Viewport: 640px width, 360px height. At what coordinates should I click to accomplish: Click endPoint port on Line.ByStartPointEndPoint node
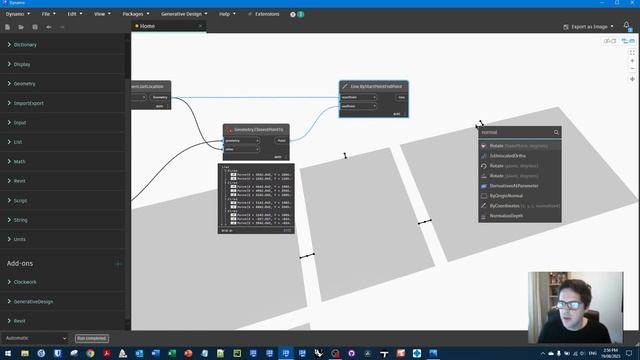358,106
